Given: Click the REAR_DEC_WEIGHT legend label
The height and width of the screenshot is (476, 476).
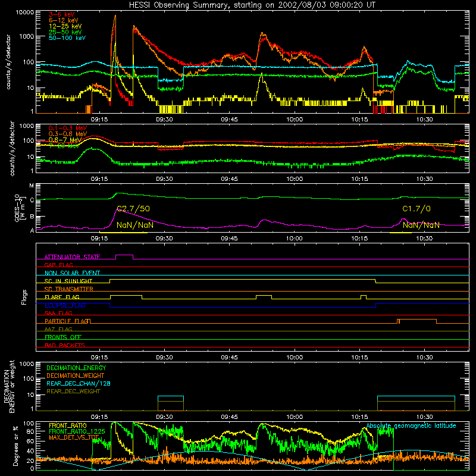Looking at the screenshot, I should [x=73, y=392].
